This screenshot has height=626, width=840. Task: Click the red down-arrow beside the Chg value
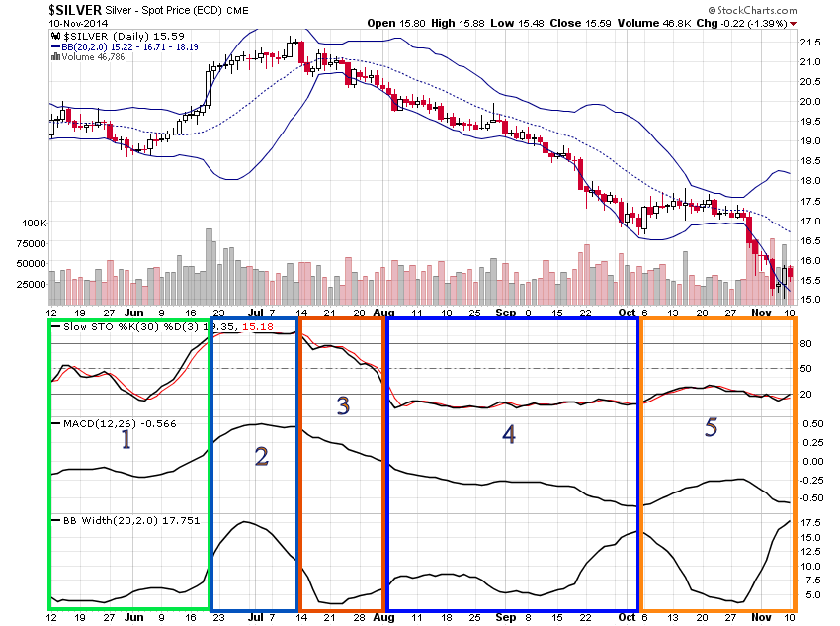pyautogui.click(x=793, y=24)
